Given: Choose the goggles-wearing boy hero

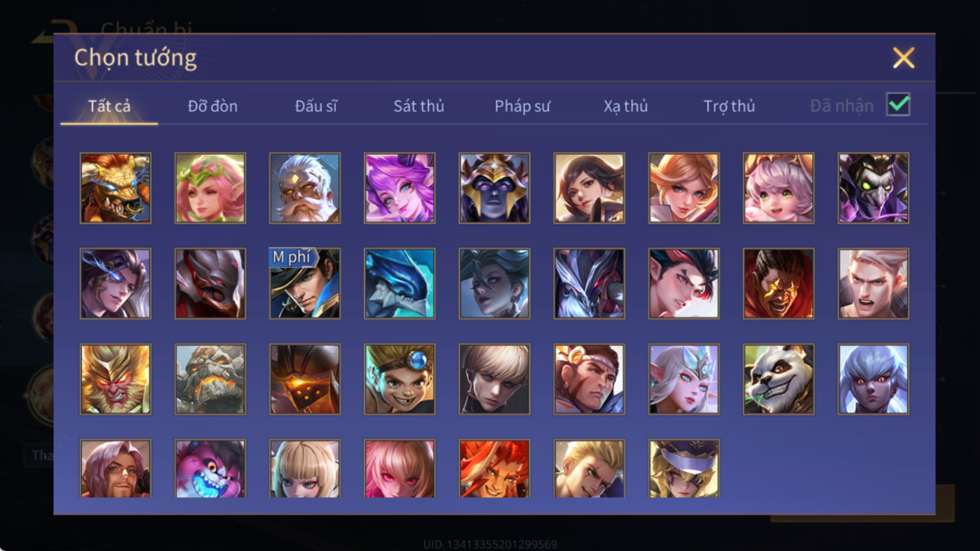Looking at the screenshot, I should [x=399, y=379].
